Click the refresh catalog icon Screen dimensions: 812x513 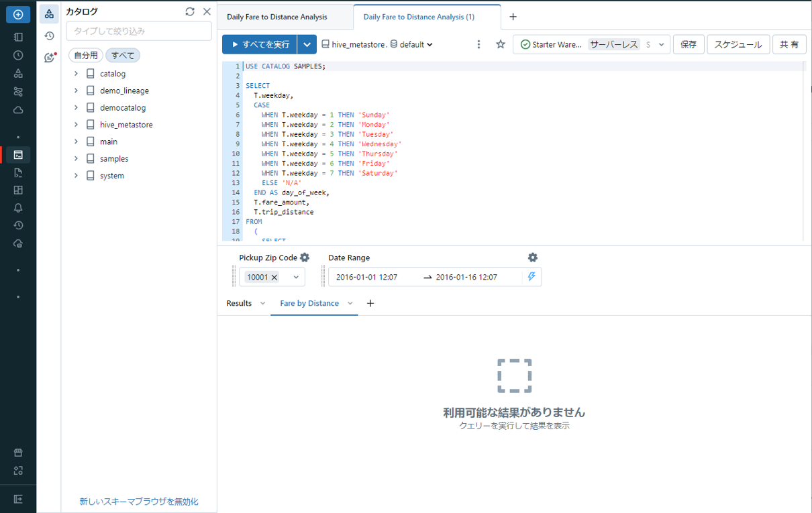coord(190,11)
